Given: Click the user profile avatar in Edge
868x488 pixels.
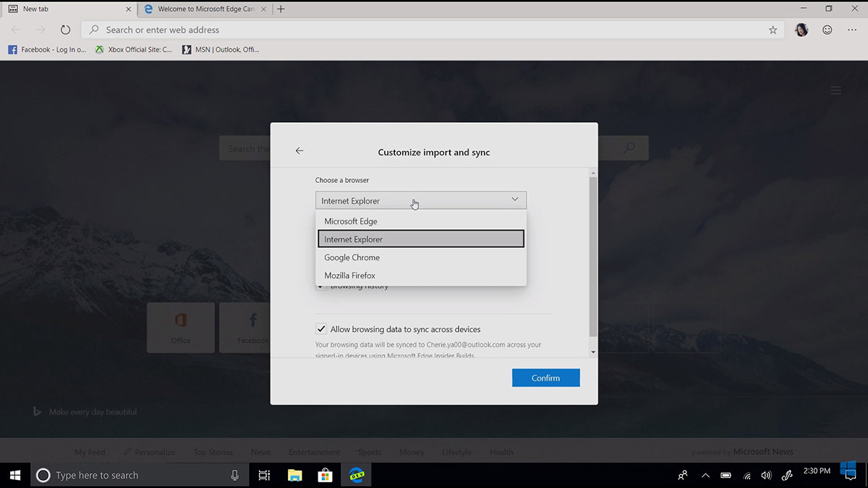Looking at the screenshot, I should pyautogui.click(x=801, y=30).
